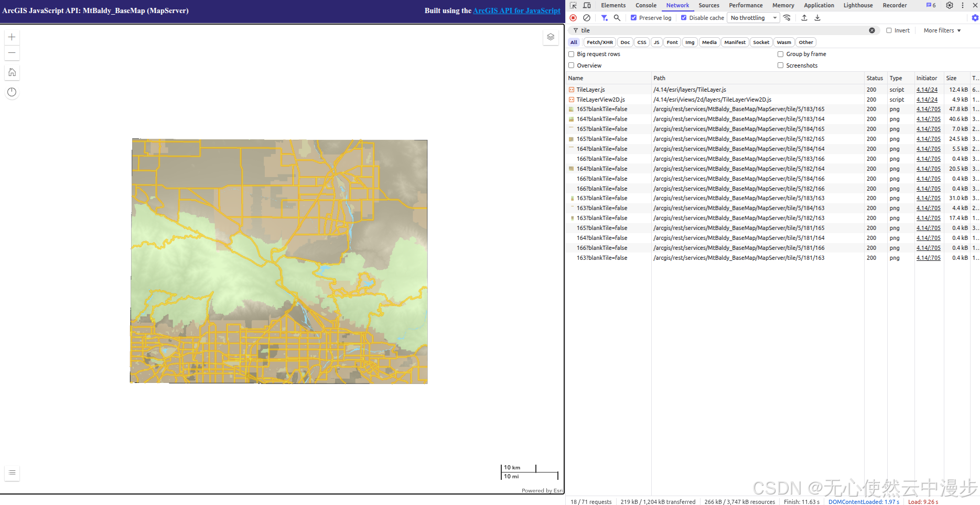Expand the More filters dropdown

pyautogui.click(x=942, y=30)
